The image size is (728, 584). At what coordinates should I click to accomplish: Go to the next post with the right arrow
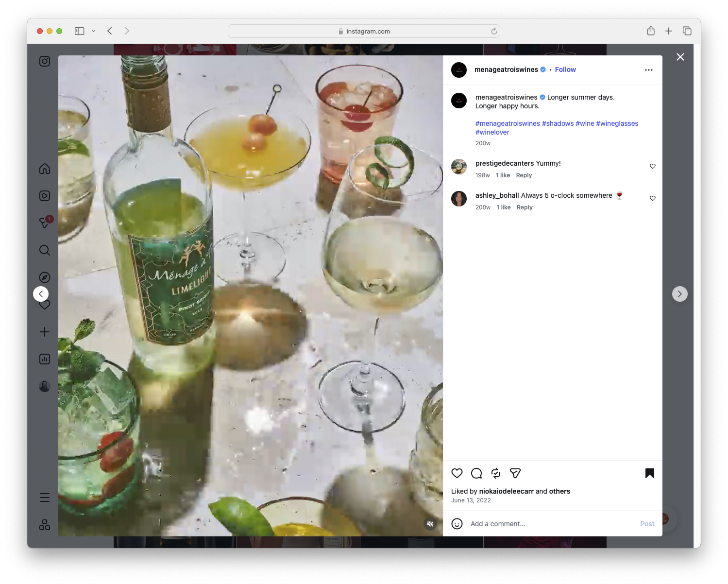pos(679,293)
